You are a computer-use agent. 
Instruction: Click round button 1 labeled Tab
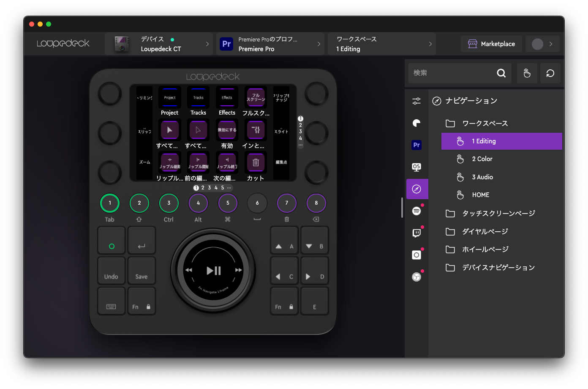(110, 203)
